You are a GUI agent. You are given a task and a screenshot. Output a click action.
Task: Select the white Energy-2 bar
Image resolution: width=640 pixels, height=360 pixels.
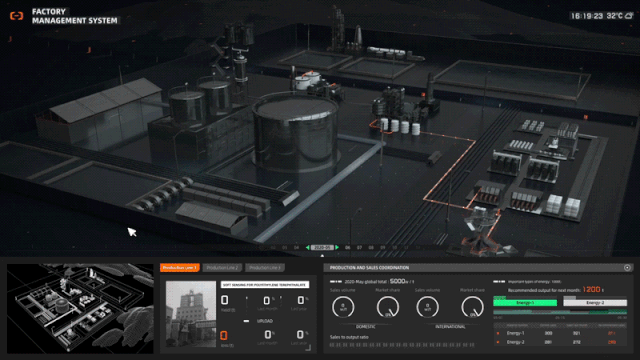tap(595, 303)
